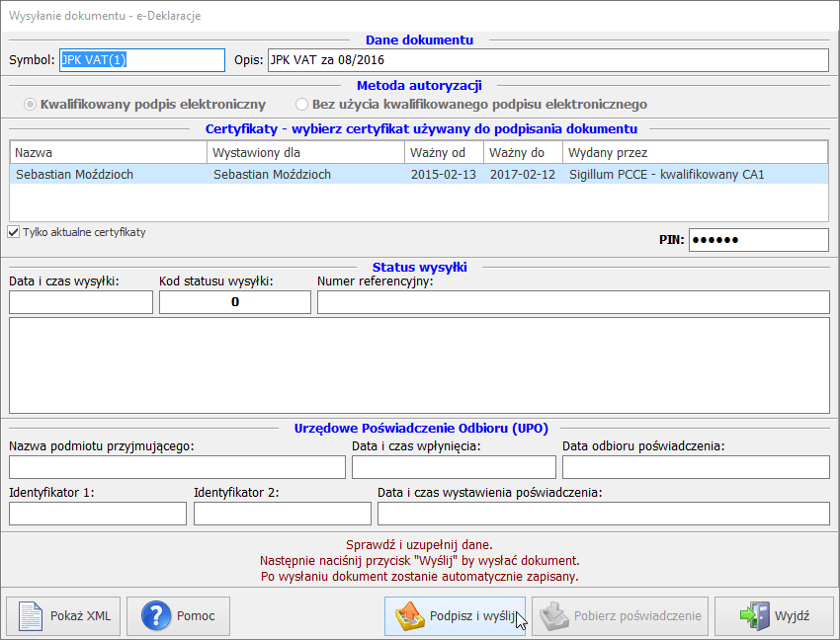Focus the Numer referencyjny field

point(572,302)
